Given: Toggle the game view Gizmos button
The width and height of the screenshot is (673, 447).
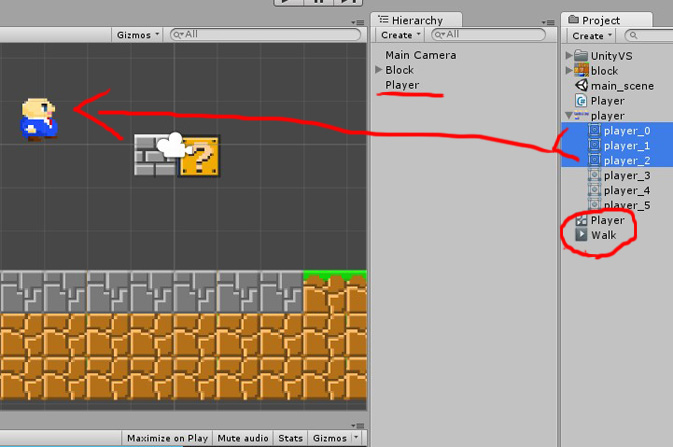Looking at the screenshot, I should [x=330, y=438].
